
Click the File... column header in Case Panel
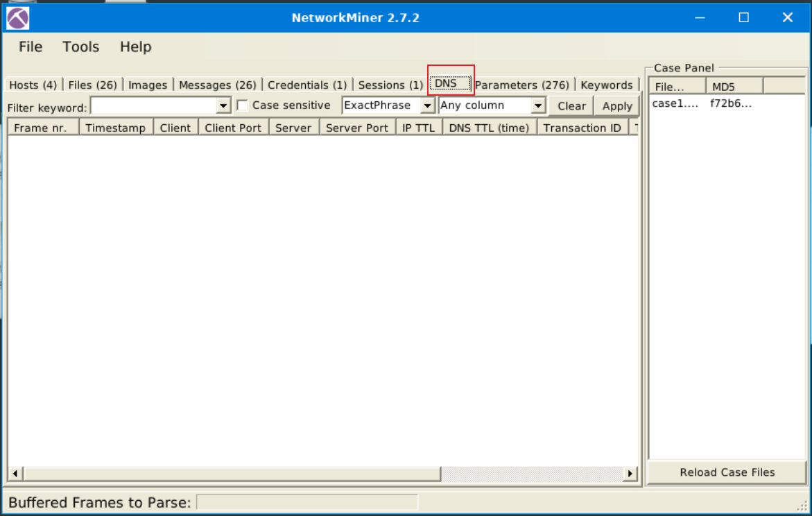click(677, 87)
